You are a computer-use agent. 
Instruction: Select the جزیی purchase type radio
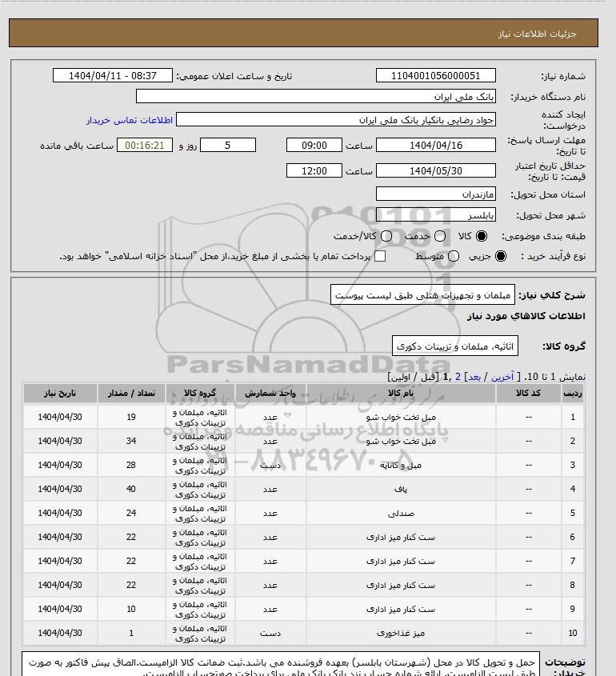pos(501,256)
